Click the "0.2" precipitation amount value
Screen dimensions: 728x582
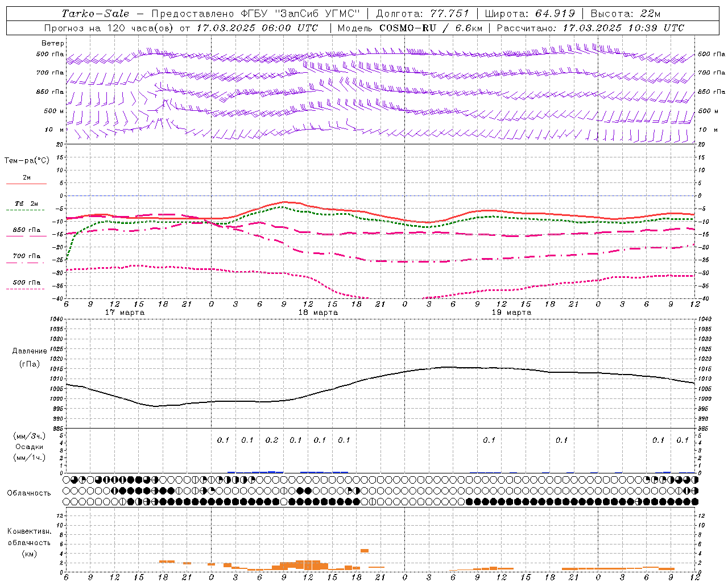(x=272, y=440)
